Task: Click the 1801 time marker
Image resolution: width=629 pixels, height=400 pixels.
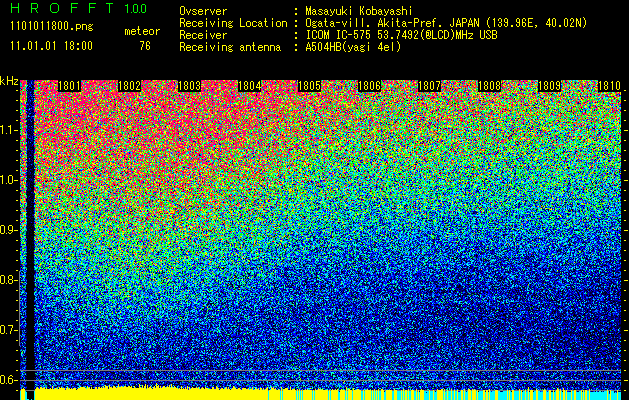Action: tap(69, 86)
